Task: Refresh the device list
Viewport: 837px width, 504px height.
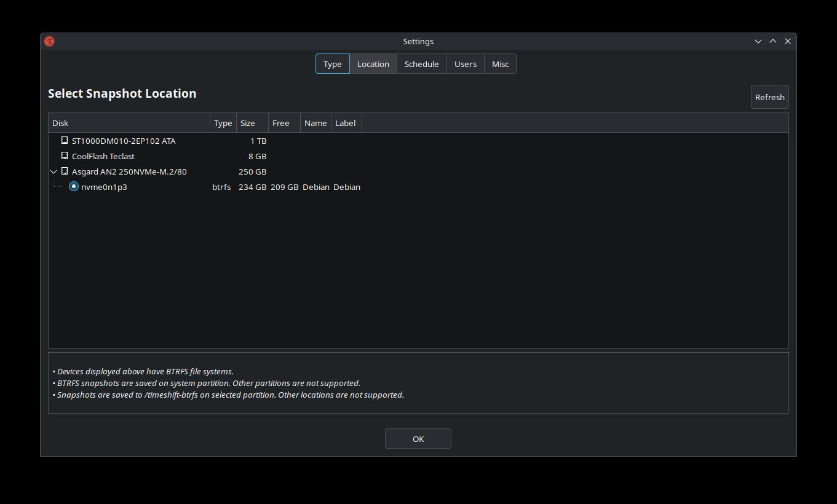Action: (x=770, y=97)
